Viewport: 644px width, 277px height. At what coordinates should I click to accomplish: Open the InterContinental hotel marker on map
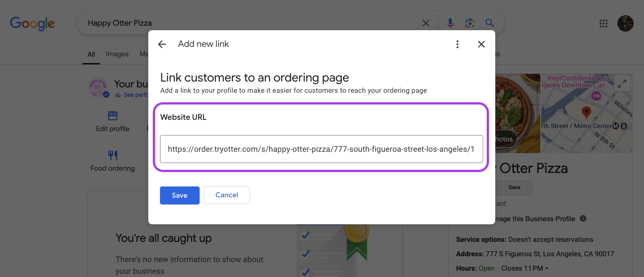point(596,95)
